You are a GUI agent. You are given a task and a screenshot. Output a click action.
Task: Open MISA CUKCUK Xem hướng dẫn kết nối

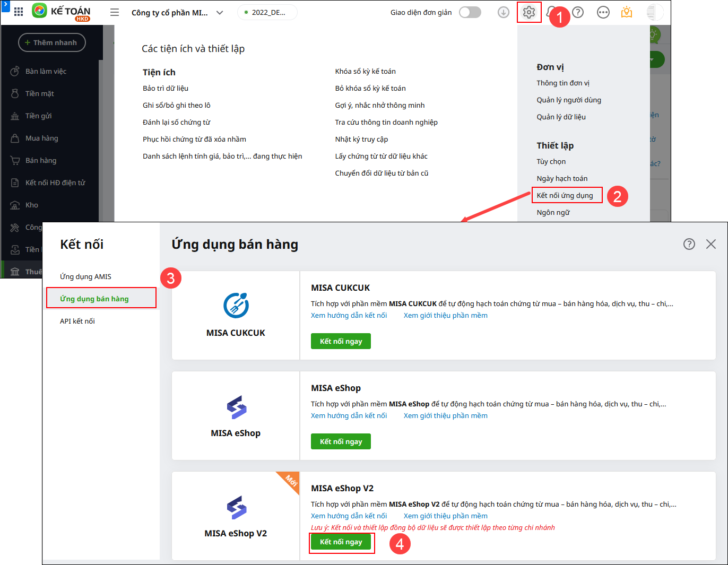pyautogui.click(x=349, y=315)
